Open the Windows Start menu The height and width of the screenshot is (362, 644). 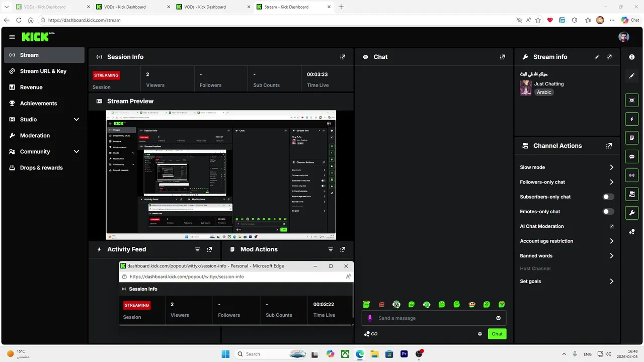[x=225, y=354]
